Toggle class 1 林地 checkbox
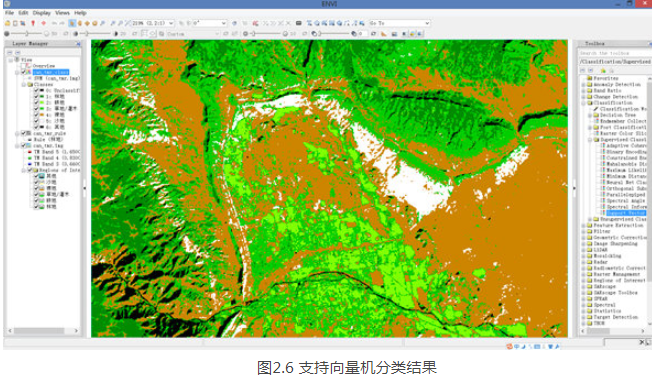The height and width of the screenshot is (379, 652). 36,97
